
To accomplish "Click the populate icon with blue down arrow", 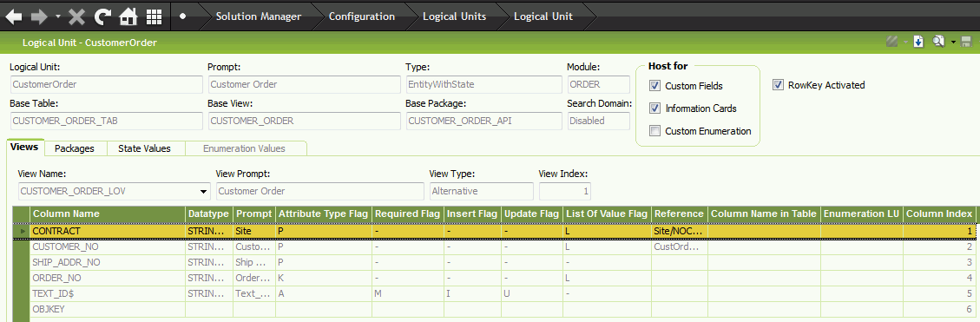I will [918, 42].
